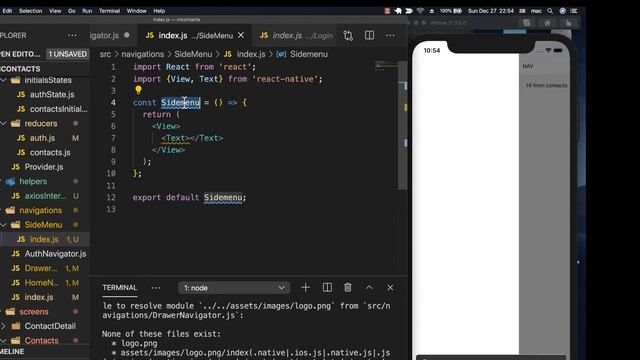
Task: Collapse the SideMenu folder
Action: [4, 225]
